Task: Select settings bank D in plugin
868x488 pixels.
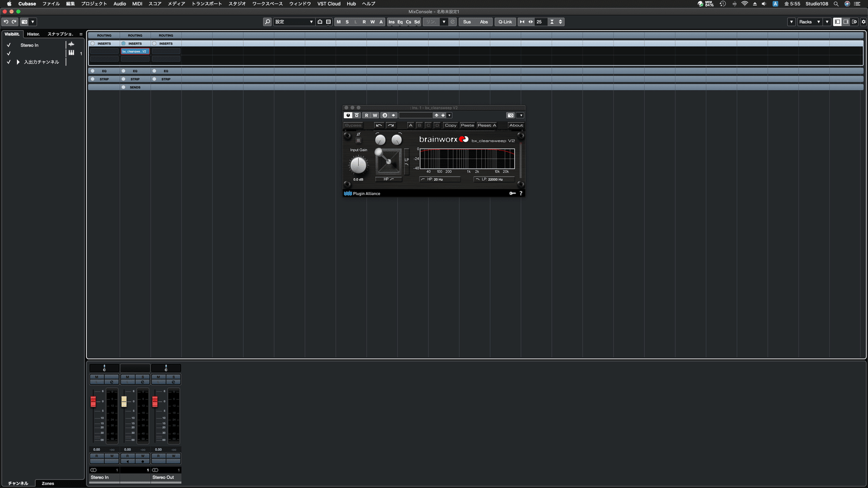Action: click(437, 125)
